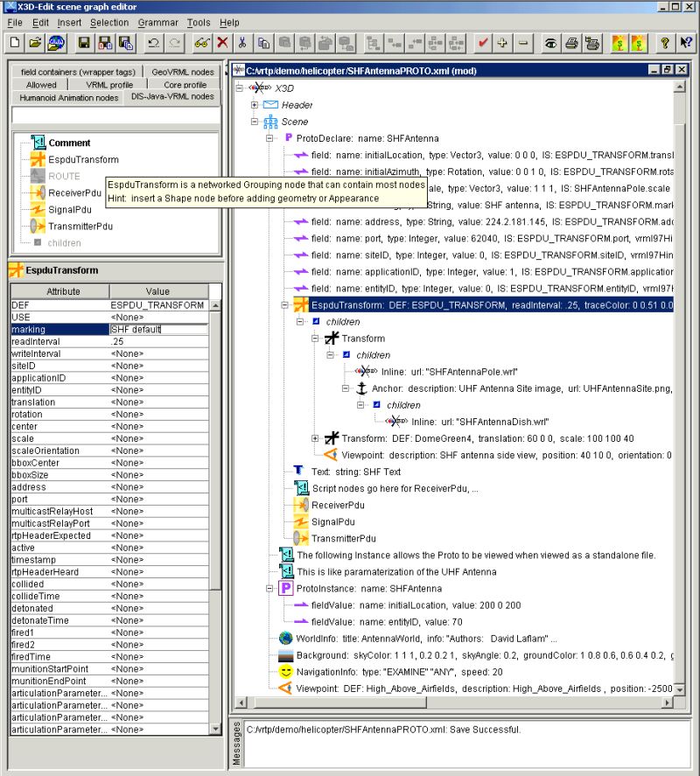
Task: Collapse the ProtoDeclare SHFAntenna node
Action: pos(270,138)
